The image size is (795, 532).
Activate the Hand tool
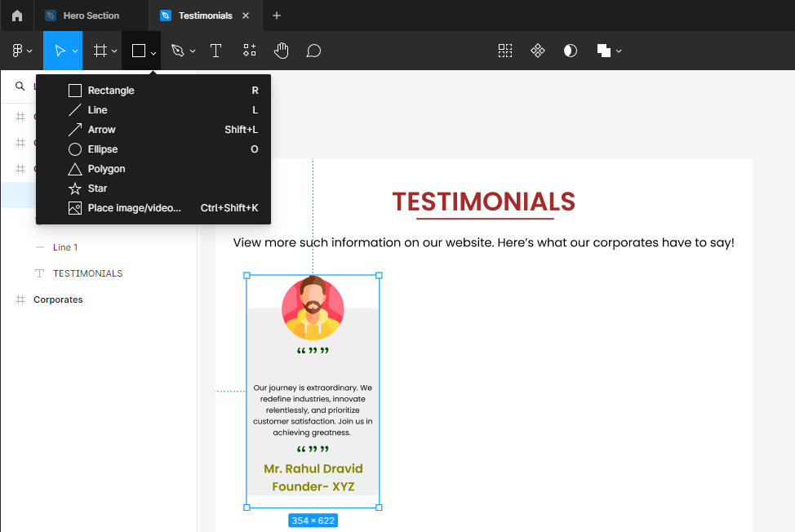282,51
